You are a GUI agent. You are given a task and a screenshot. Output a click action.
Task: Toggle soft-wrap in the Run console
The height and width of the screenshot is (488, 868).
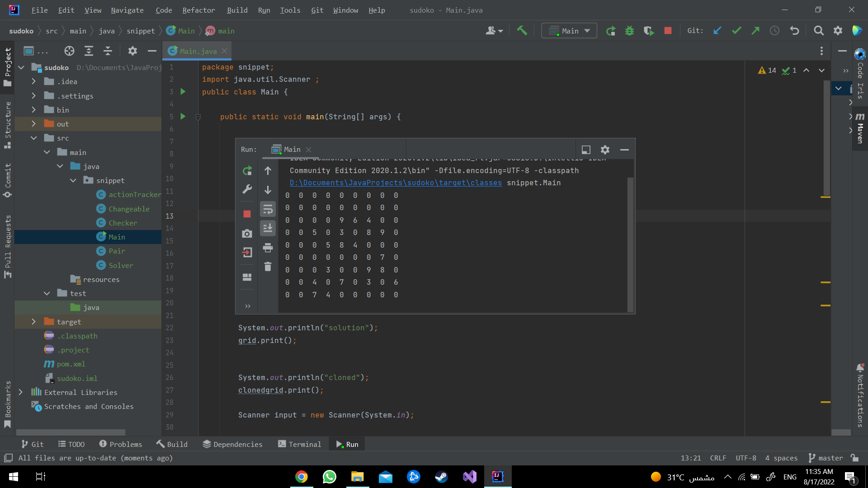(268, 209)
